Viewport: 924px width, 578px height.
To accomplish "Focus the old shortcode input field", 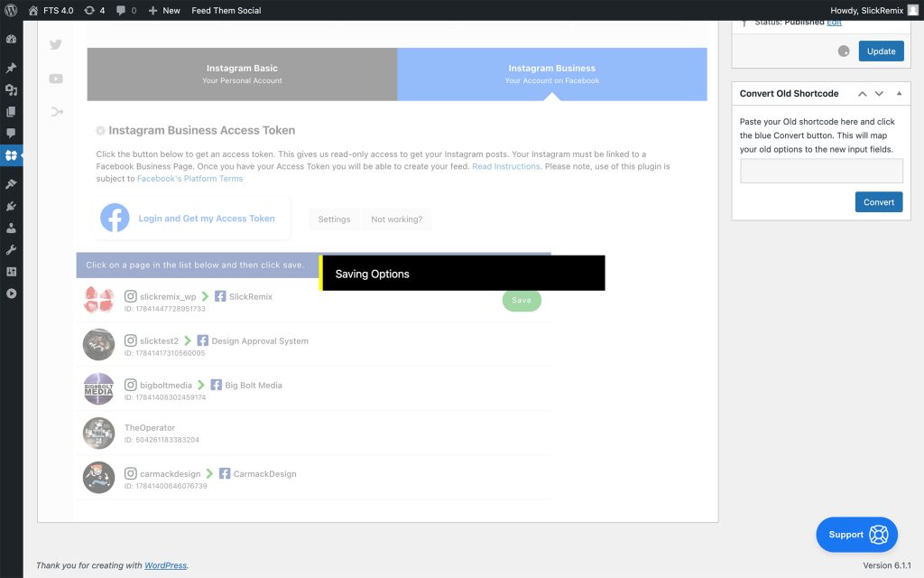I will (x=821, y=171).
